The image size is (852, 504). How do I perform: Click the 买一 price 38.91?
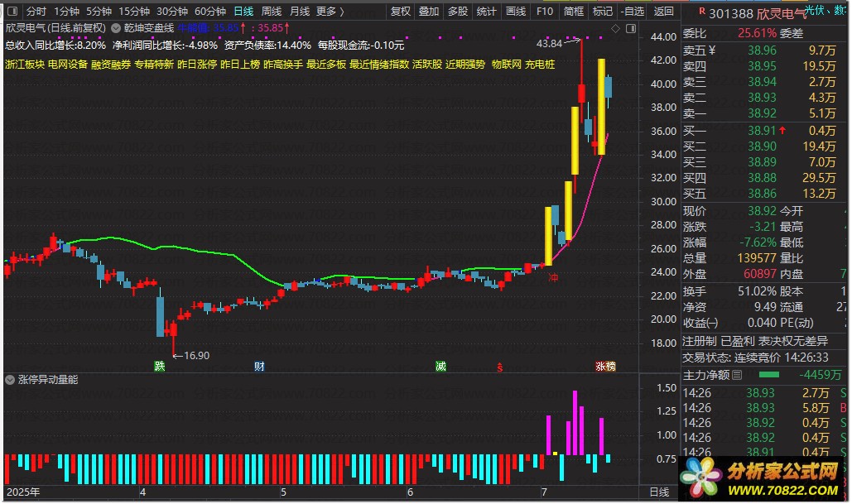click(762, 131)
